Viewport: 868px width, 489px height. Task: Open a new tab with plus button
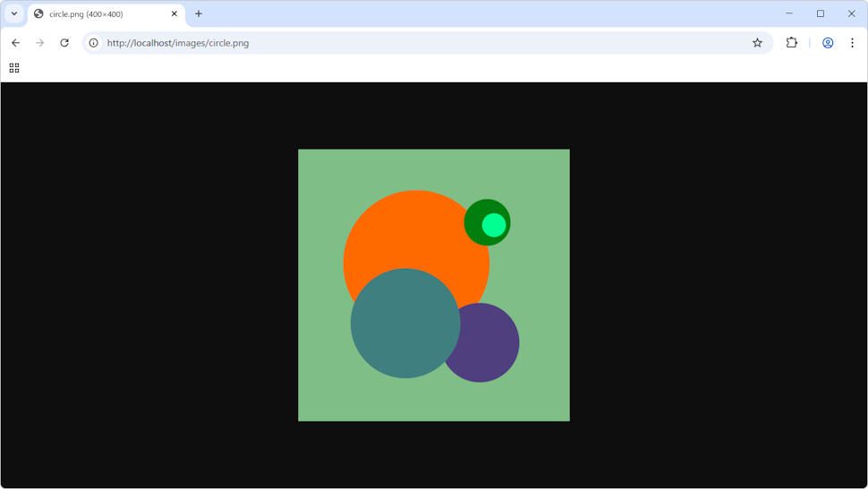[199, 14]
